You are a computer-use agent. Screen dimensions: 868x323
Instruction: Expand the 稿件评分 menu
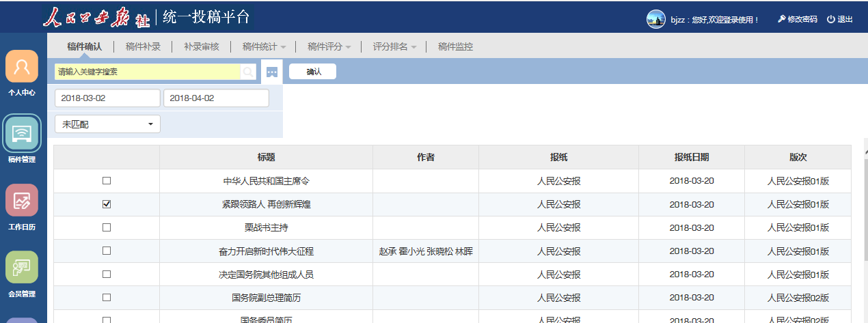click(329, 47)
